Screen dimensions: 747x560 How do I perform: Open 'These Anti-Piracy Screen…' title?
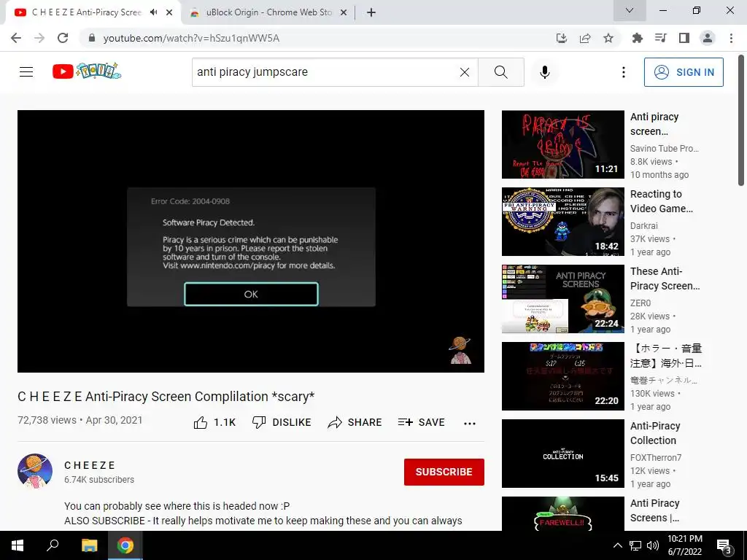(x=665, y=278)
